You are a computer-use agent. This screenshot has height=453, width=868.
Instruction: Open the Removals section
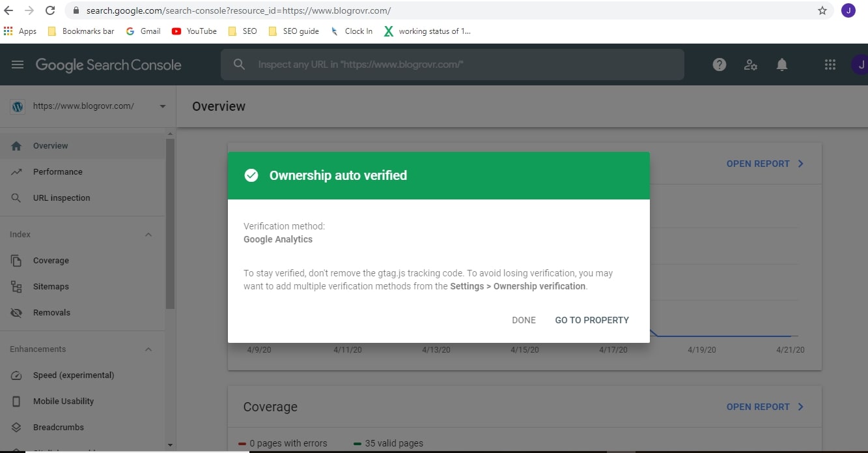tap(51, 312)
